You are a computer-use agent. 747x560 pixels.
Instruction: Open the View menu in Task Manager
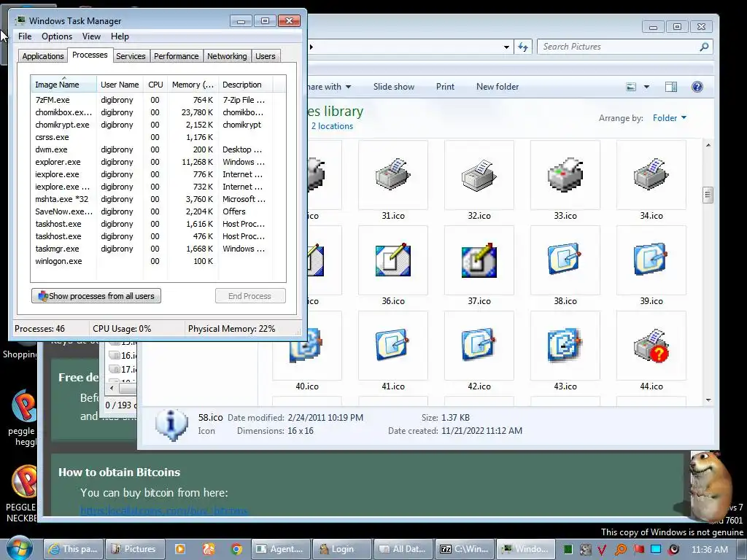91,36
